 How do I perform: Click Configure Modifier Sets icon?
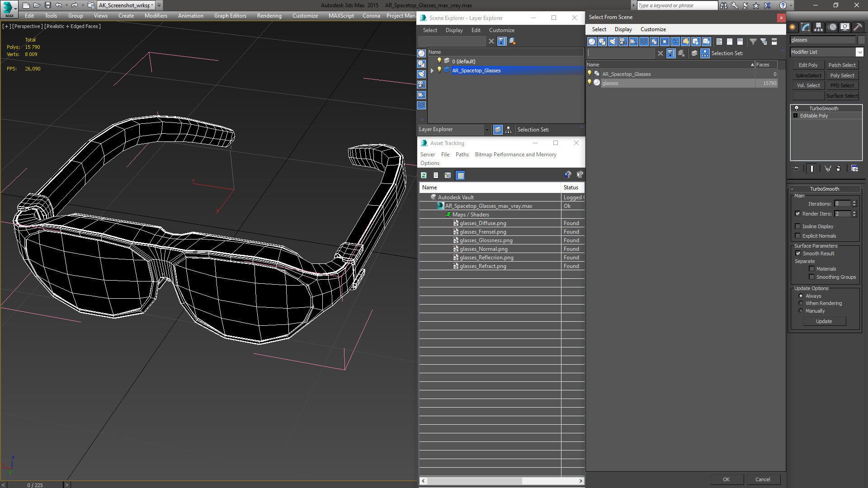coord(854,169)
